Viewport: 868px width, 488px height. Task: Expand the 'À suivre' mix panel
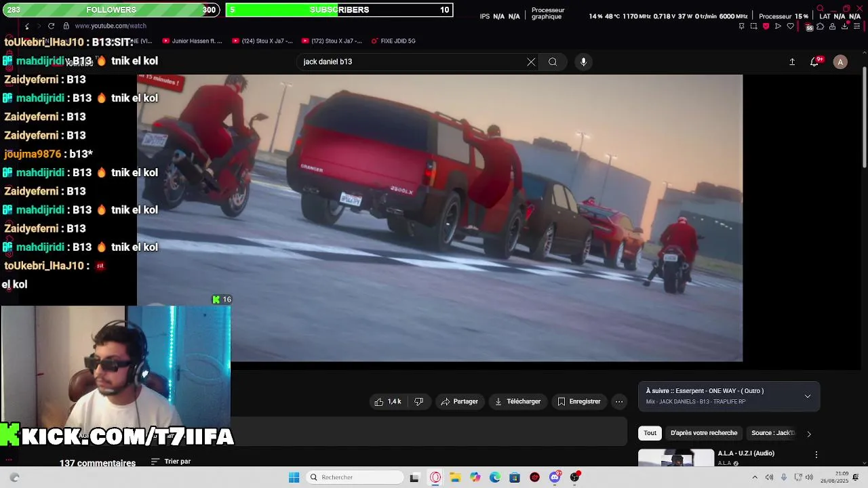807,396
